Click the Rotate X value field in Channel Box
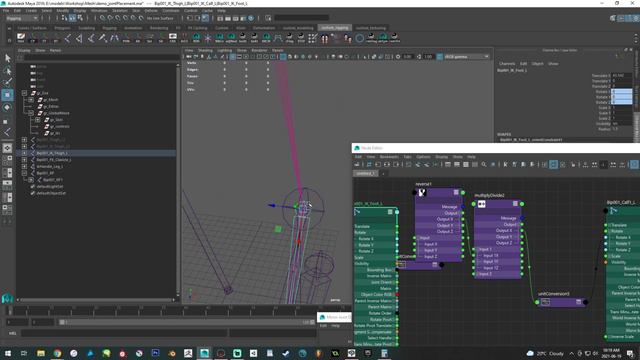The height and width of the screenshot is (360, 640). pyautogui.click(x=622, y=91)
